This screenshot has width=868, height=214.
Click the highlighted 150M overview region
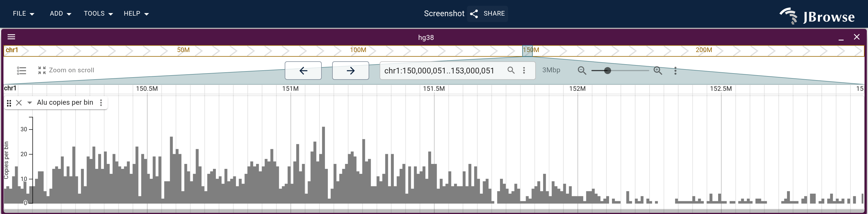pos(528,51)
